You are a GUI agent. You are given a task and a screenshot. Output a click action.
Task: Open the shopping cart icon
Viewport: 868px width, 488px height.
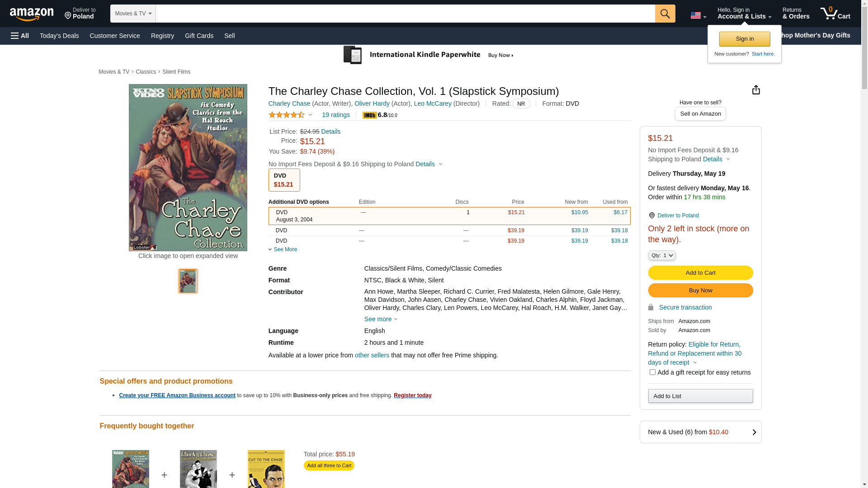pyautogui.click(x=835, y=14)
